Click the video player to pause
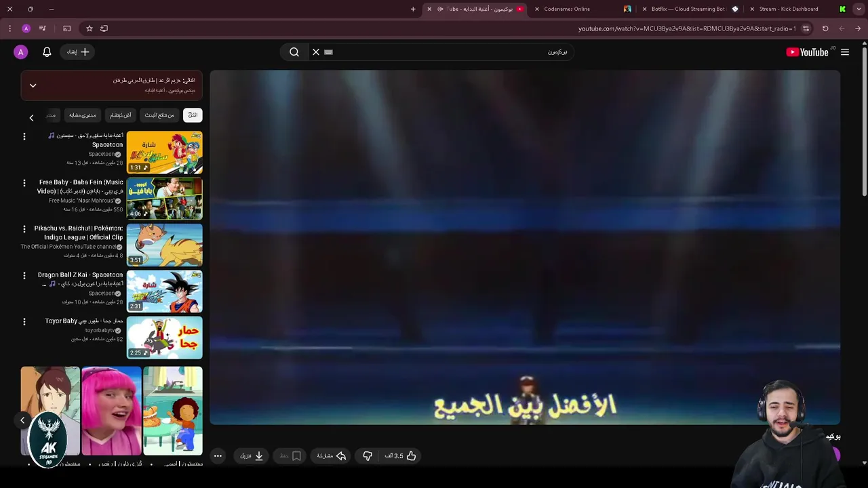The image size is (868, 488). click(525, 247)
